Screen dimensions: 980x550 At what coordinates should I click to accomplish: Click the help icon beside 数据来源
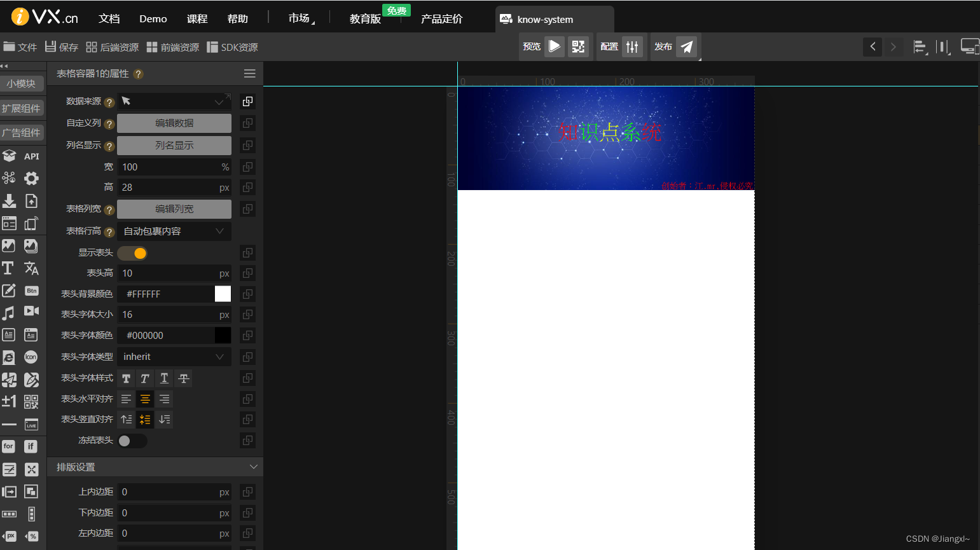coord(109,102)
